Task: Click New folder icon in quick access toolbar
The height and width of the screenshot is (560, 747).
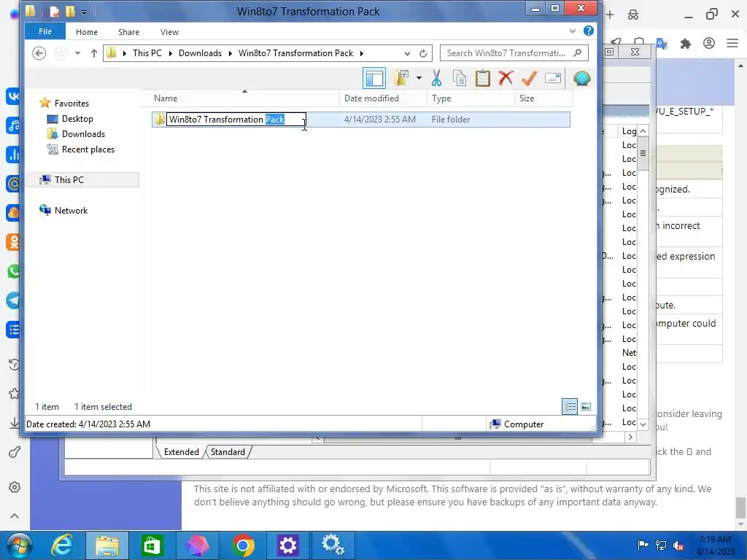Action: point(70,11)
